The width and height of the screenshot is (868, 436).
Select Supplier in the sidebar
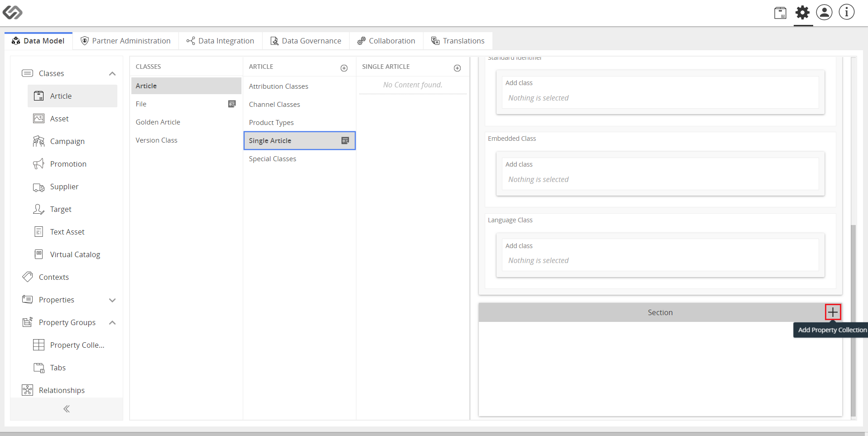(x=72, y=187)
